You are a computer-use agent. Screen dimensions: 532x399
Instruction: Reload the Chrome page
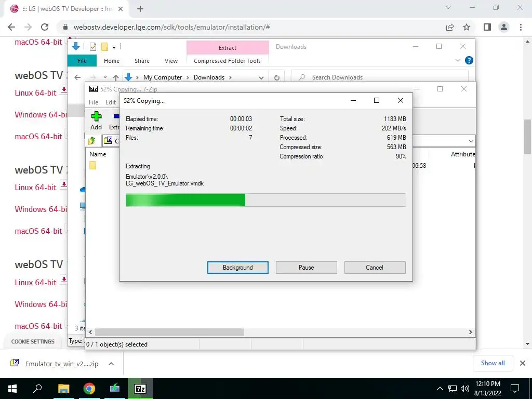tap(45, 27)
